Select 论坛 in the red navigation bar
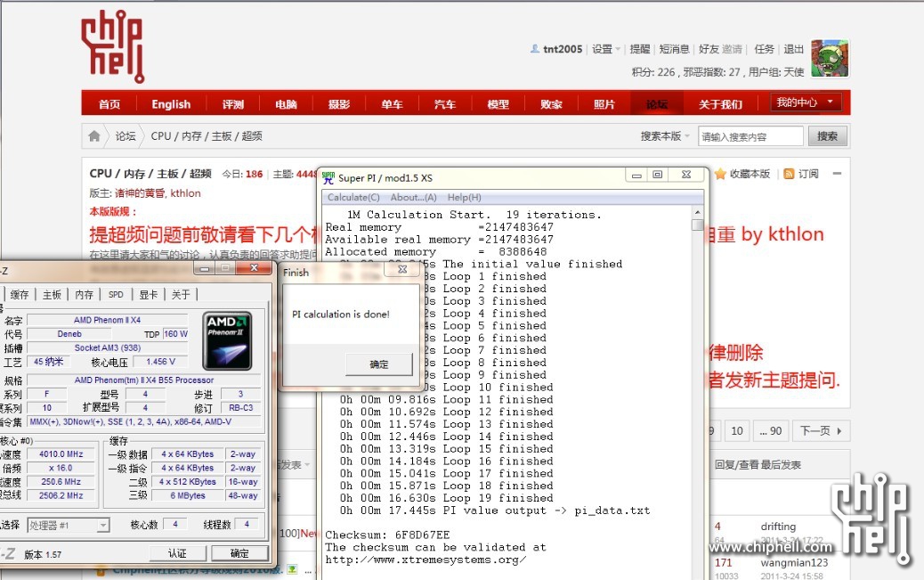This screenshot has height=580, width=924. coord(657,104)
